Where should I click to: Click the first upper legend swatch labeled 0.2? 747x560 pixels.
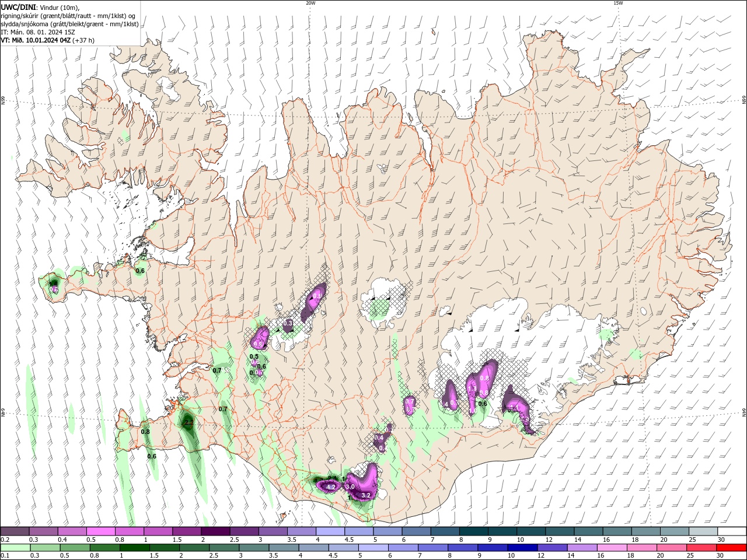(x=15, y=531)
